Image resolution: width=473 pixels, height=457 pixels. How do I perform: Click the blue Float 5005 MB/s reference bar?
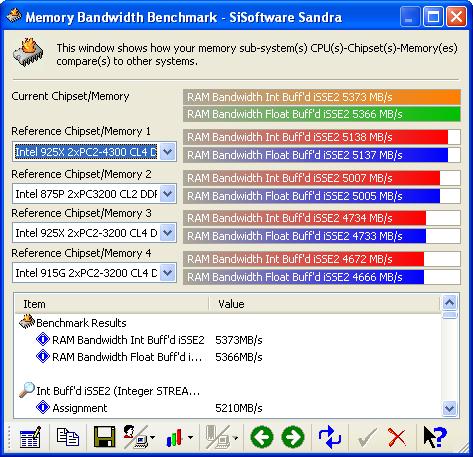coord(322,196)
